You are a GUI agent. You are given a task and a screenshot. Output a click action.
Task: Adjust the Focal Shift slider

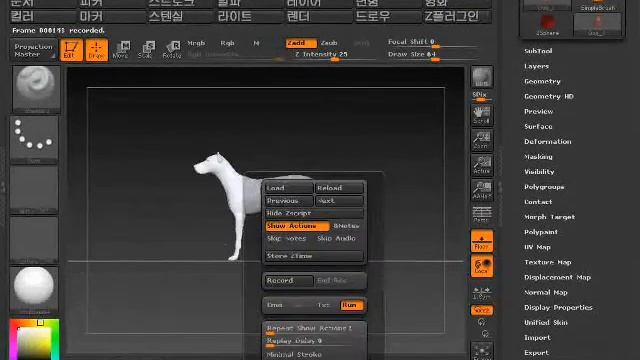pos(433,43)
